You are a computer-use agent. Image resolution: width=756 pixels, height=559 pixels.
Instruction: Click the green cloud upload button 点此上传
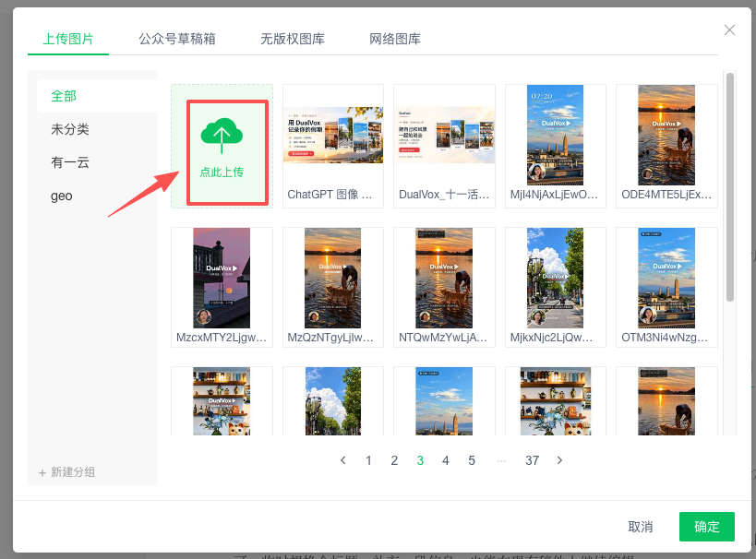(x=222, y=147)
